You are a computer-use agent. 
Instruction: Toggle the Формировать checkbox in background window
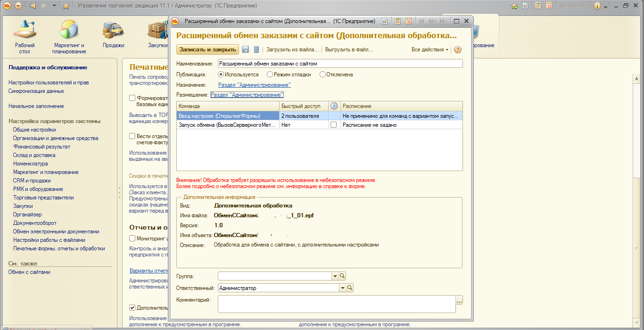[132, 98]
